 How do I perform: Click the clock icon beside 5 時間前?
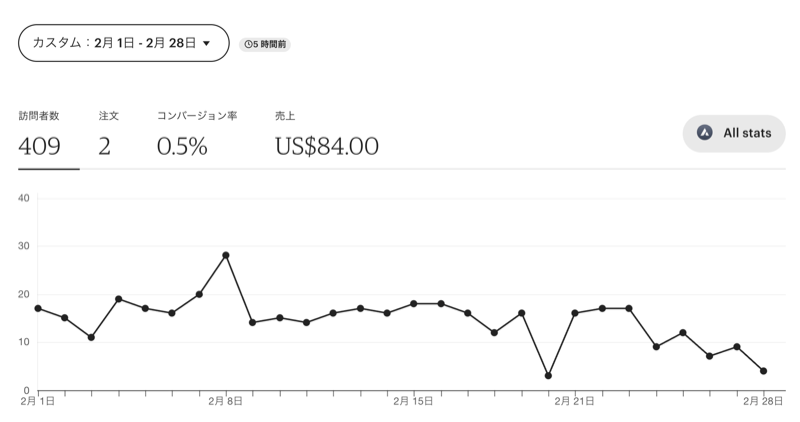coord(249,44)
